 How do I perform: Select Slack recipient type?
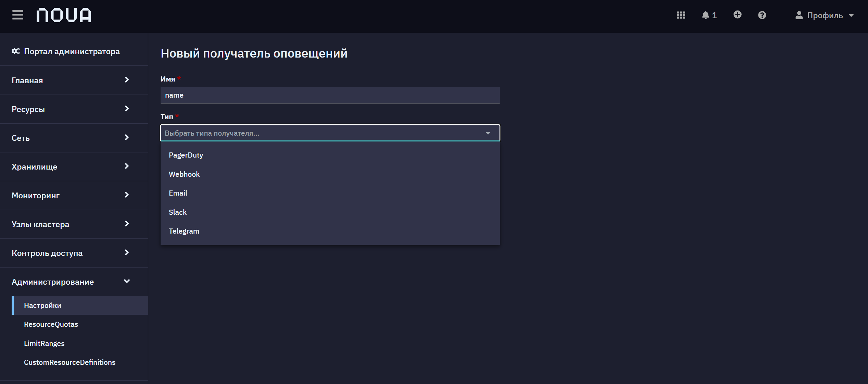tap(330, 212)
